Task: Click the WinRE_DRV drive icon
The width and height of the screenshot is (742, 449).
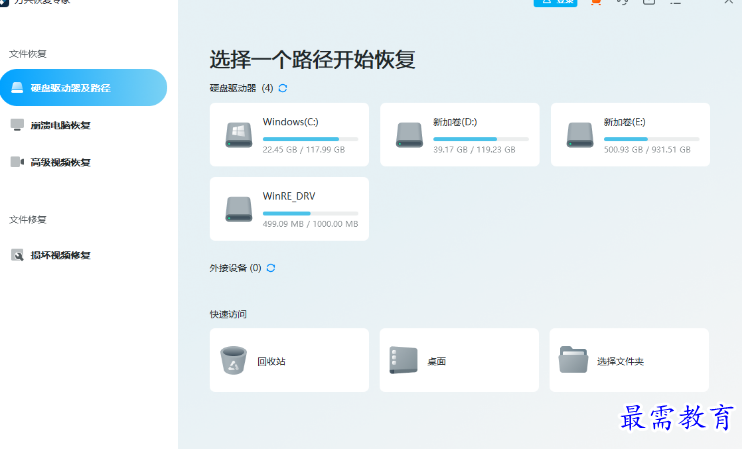Action: (238, 209)
